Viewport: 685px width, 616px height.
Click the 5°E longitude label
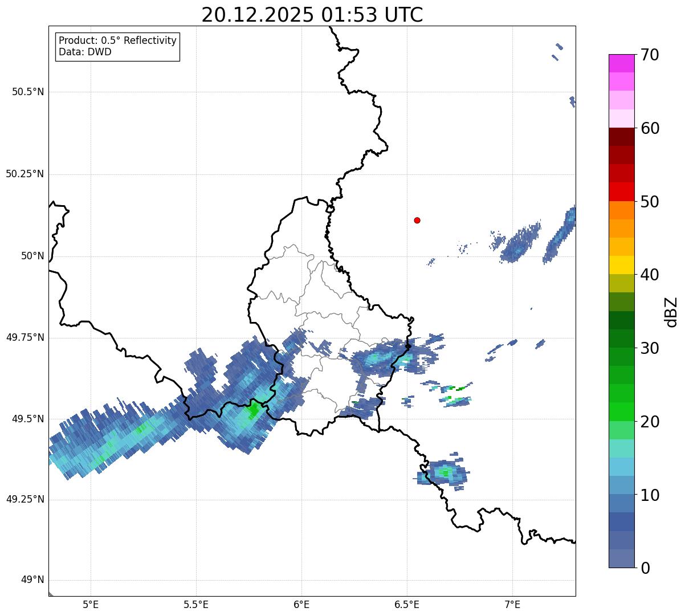point(91,605)
